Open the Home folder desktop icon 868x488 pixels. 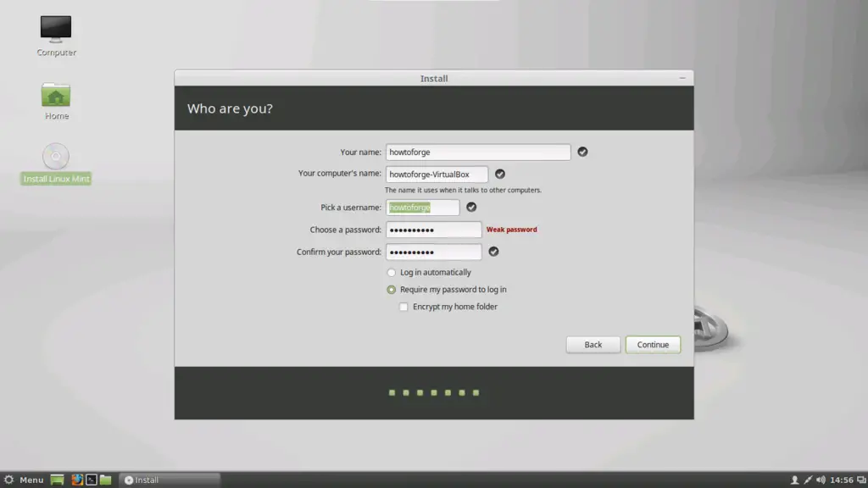tap(56, 102)
